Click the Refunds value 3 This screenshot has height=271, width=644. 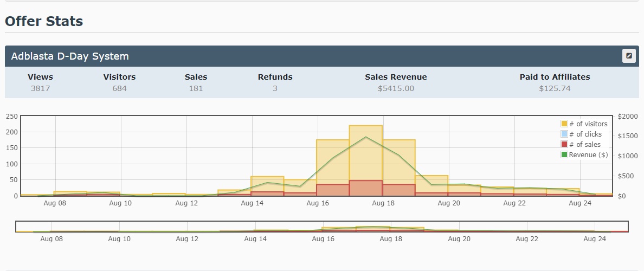[275, 88]
